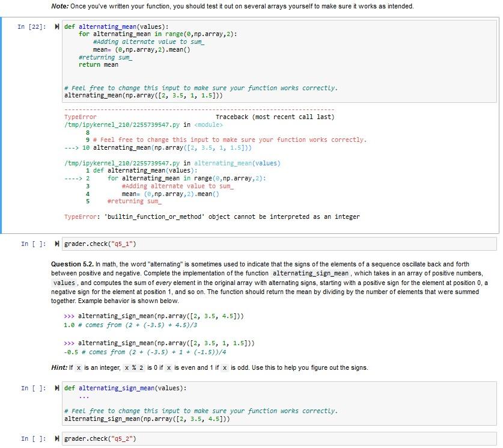Screen dimensions: 503x448
Task: Click the inline code 'values' in question text
Action: coord(64,283)
